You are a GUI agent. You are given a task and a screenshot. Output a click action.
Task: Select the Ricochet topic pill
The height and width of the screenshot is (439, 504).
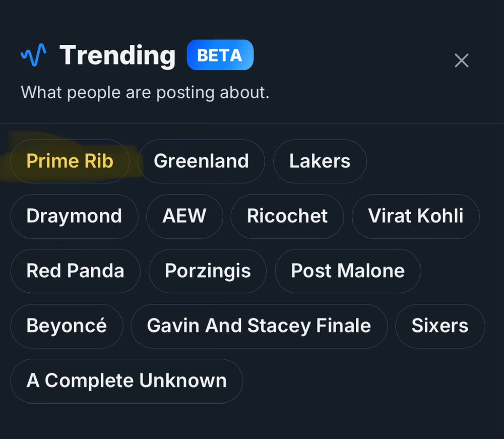pos(287,216)
